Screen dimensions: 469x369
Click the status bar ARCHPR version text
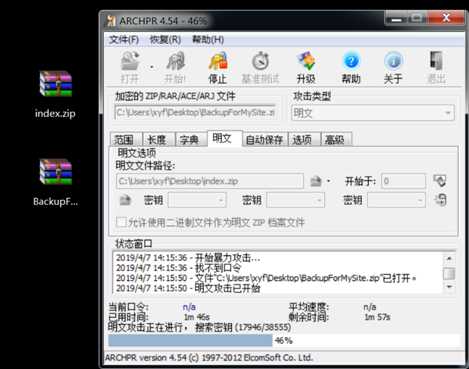coord(209,358)
